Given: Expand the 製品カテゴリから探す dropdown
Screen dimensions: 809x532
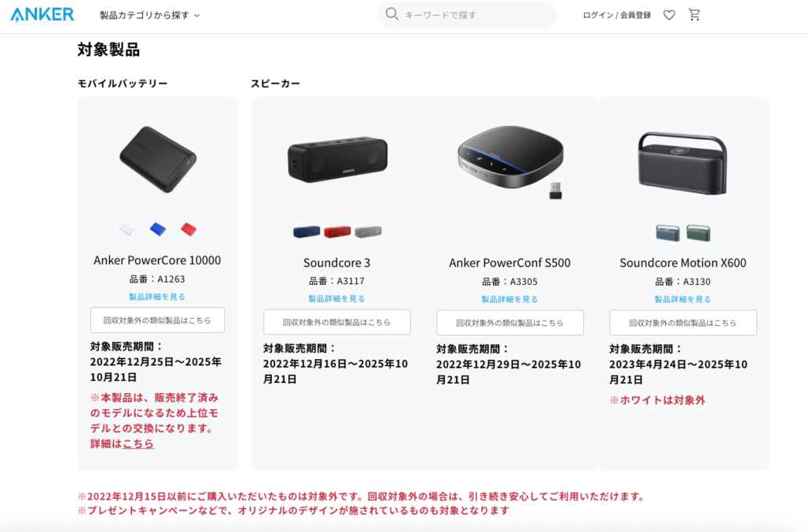Looking at the screenshot, I should pos(149,16).
